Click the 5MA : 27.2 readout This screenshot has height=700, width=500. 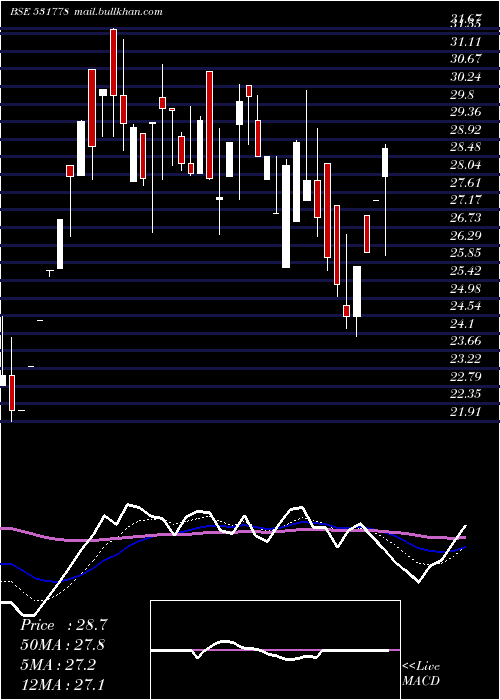click(58, 665)
